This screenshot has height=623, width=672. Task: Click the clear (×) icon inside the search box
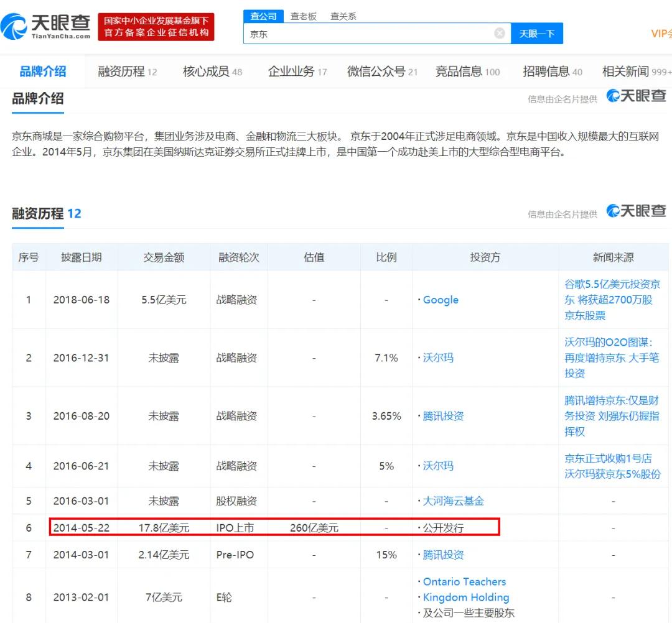(500, 34)
